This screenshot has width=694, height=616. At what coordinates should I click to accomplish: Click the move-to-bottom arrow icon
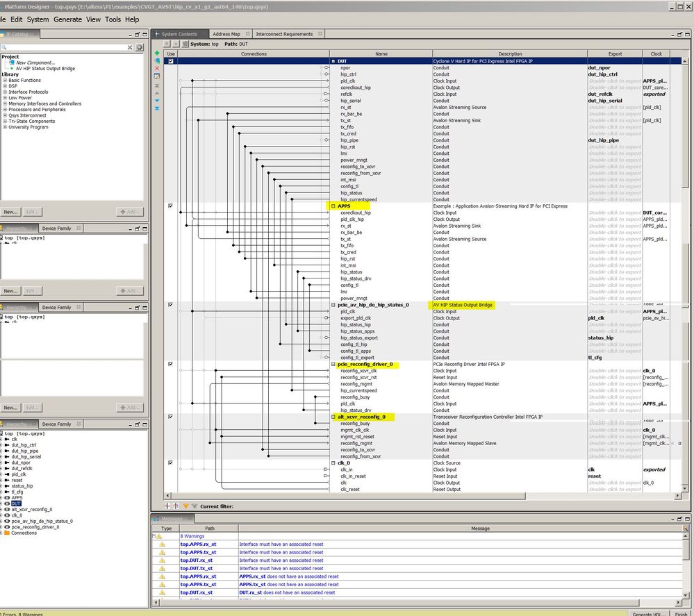[x=157, y=108]
